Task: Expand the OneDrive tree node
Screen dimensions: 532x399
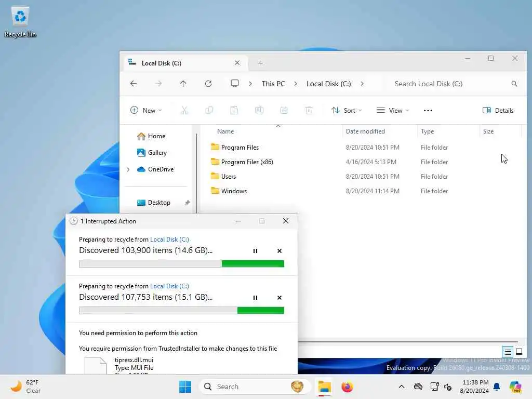Action: pos(128,169)
